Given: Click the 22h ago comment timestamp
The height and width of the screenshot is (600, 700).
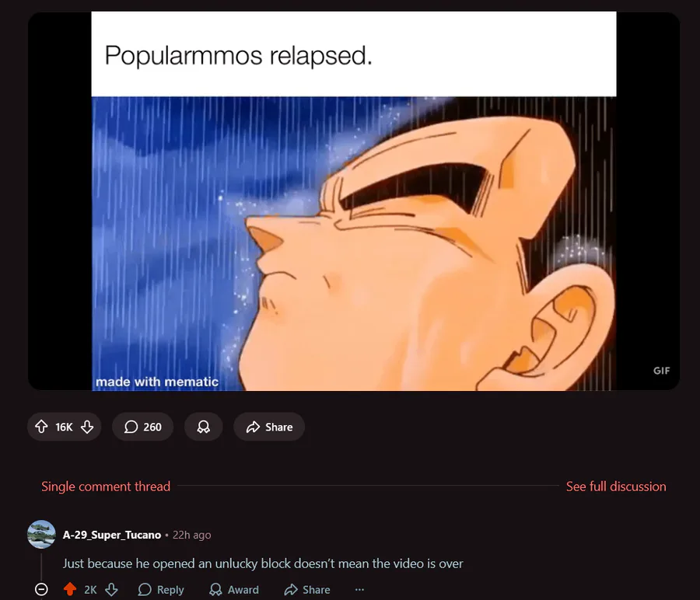Looking at the screenshot, I should (x=191, y=535).
